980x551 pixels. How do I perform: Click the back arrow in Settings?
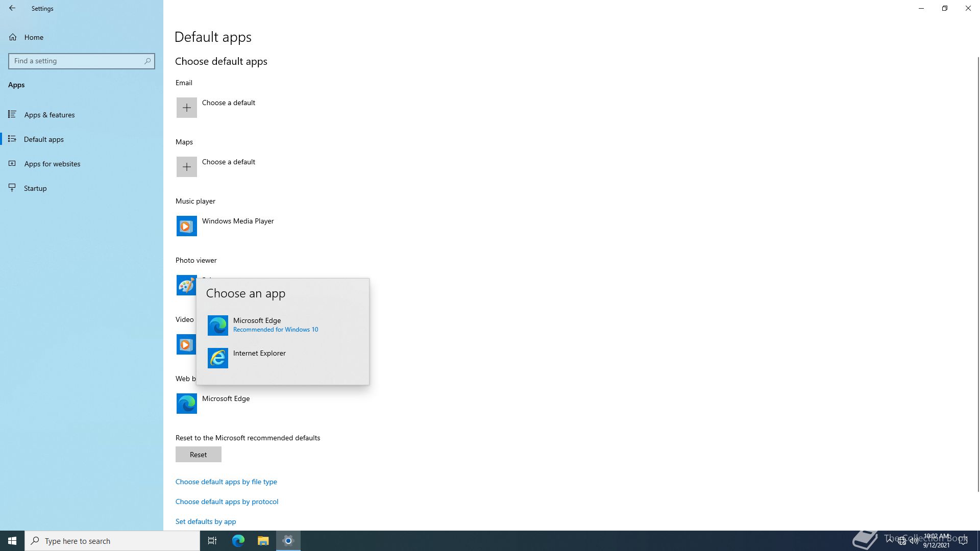12,8
